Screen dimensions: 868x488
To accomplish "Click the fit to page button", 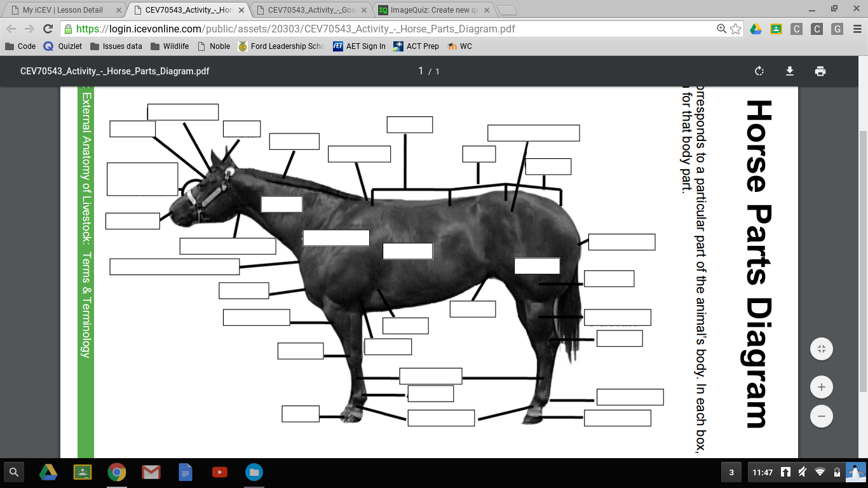I will [x=822, y=349].
